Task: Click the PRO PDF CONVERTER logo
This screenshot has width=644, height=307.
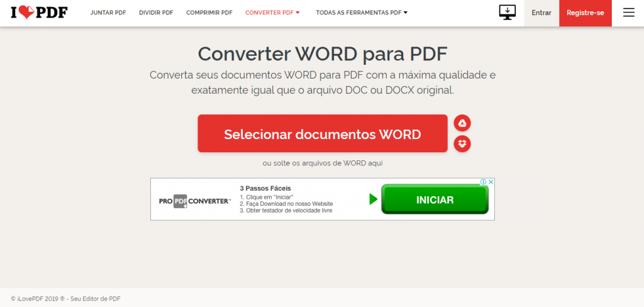Action: [x=195, y=201]
